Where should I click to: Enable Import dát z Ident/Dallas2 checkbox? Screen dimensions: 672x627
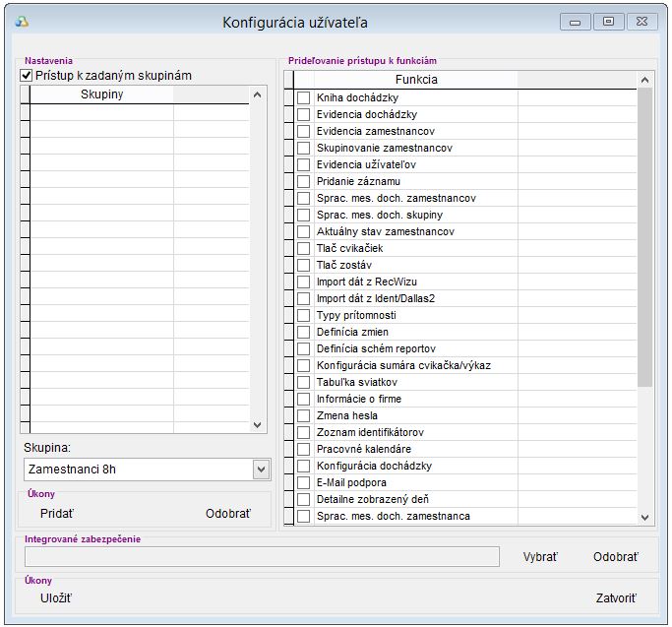(303, 298)
